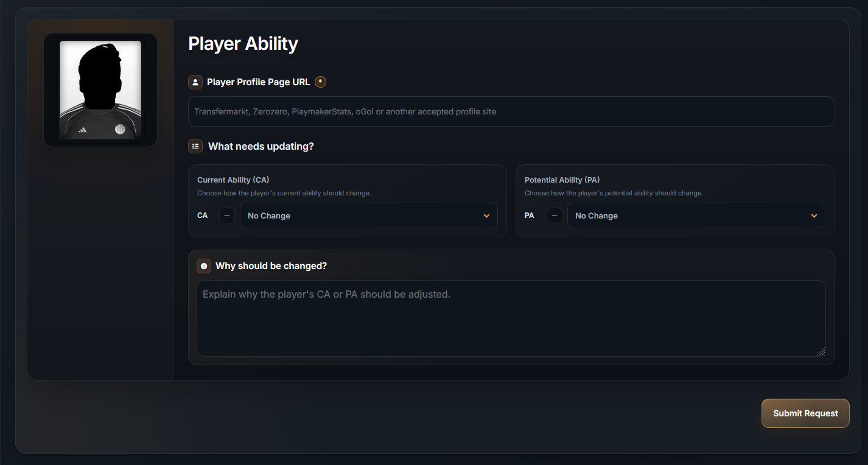Click the Potential Ability (PA) card title

coord(562,180)
